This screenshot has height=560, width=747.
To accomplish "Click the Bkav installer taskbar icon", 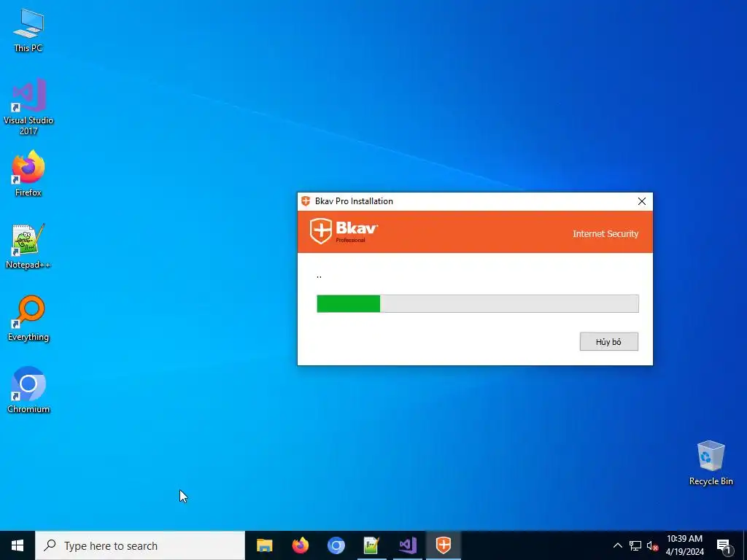I will click(x=444, y=545).
